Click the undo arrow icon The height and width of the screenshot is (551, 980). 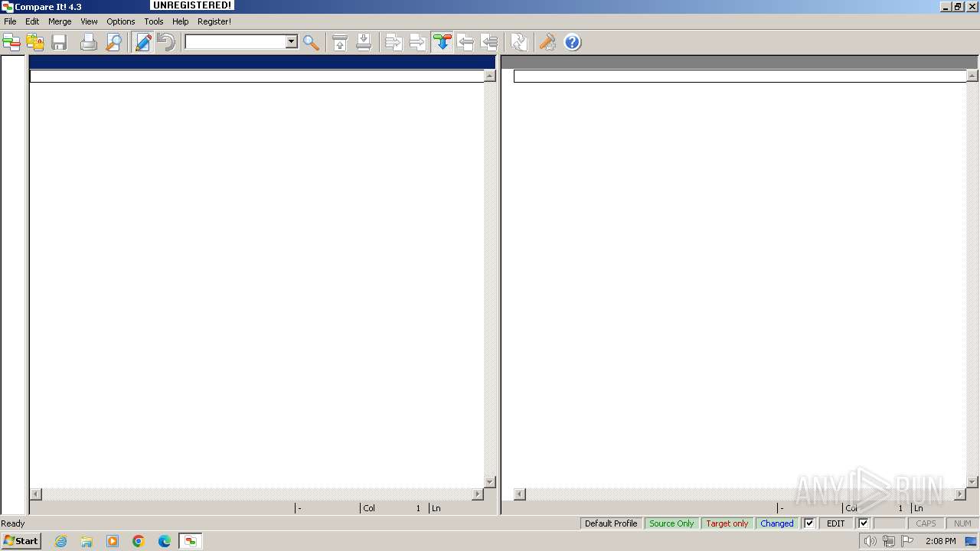coord(166,42)
